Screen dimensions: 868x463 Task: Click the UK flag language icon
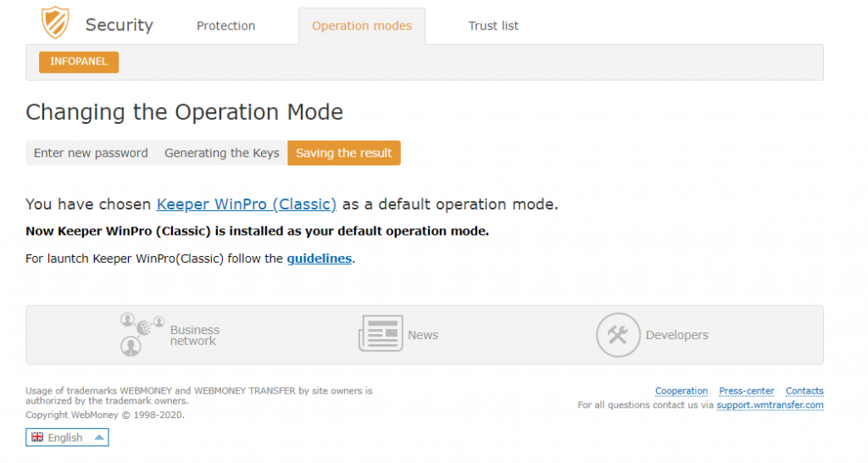click(x=37, y=437)
